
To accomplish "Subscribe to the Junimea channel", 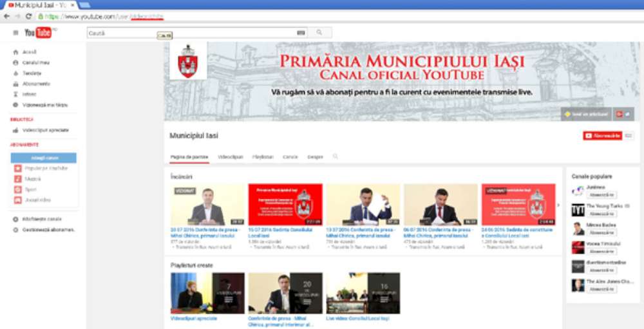I will tap(601, 194).
